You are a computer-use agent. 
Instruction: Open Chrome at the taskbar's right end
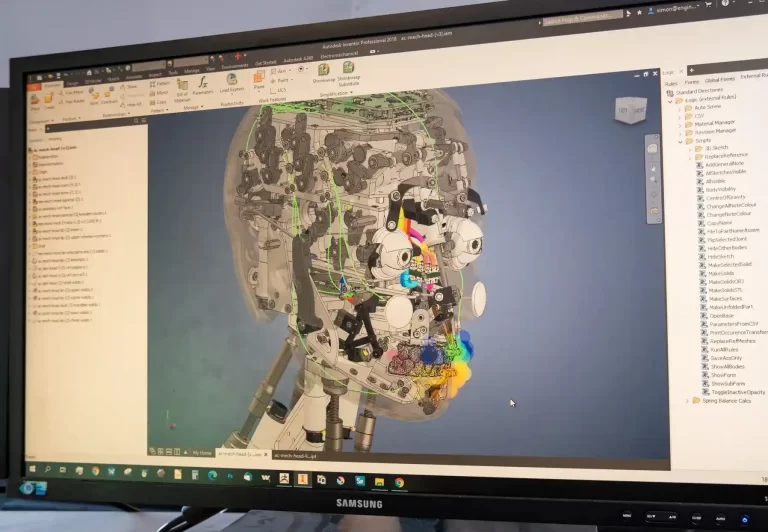(x=399, y=483)
